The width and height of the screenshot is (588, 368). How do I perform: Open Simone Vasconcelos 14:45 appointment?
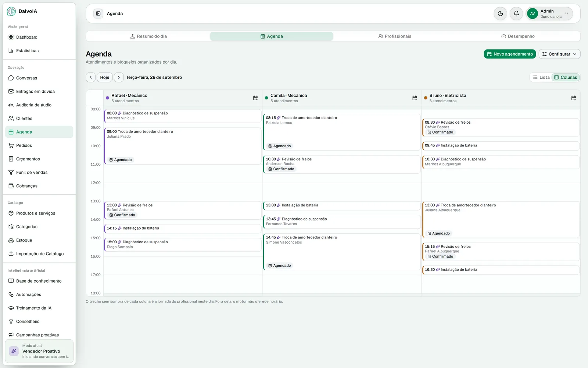point(342,252)
